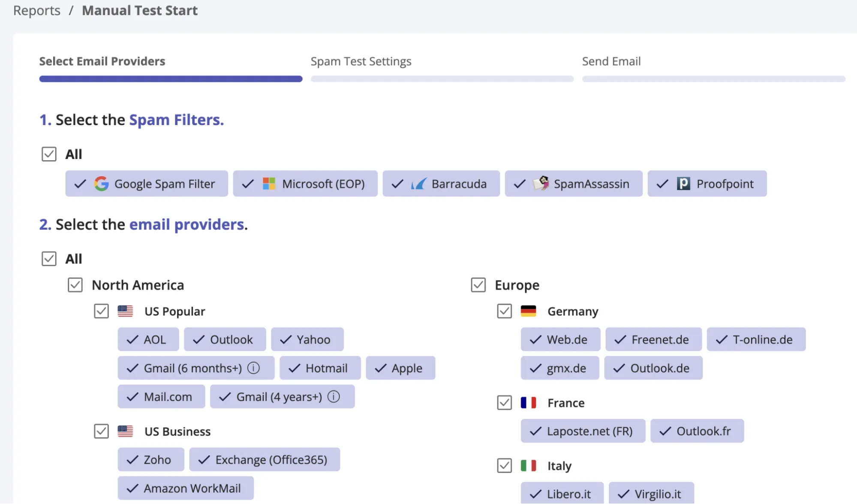Deselect the Apple provider chip
The height and width of the screenshot is (504, 857).
(400, 368)
